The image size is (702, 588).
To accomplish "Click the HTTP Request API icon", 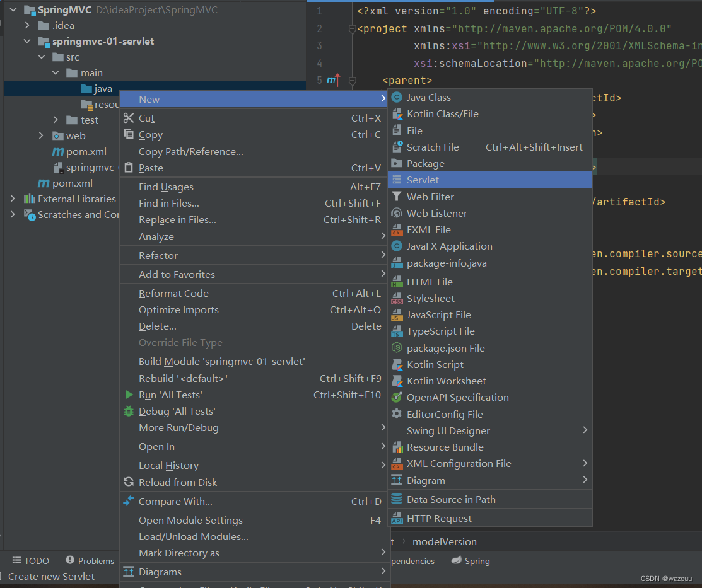I will (x=397, y=518).
